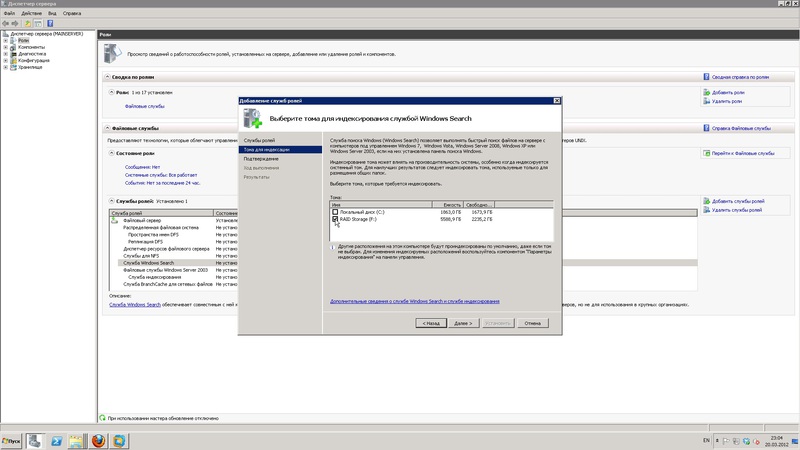Click the Файловые службы link under Роли

[144, 106]
